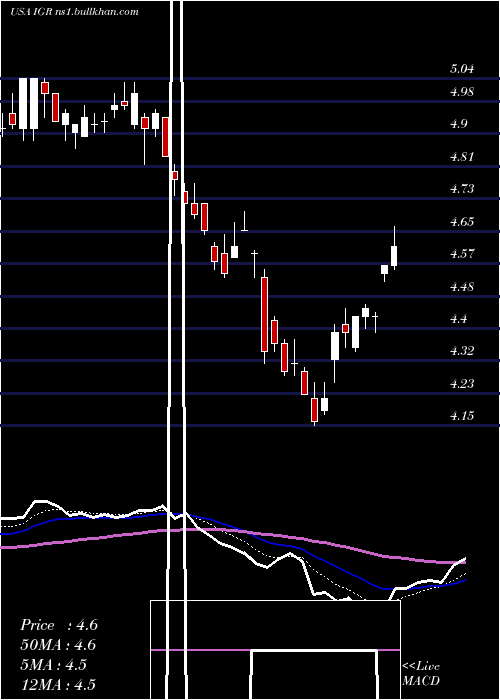Click the 4.98 price axis label

(x=462, y=92)
